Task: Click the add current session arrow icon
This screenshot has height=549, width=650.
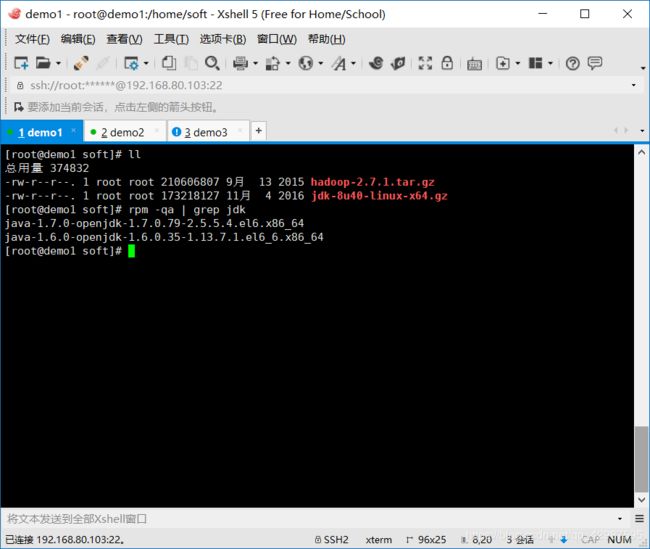Action: 18,107
